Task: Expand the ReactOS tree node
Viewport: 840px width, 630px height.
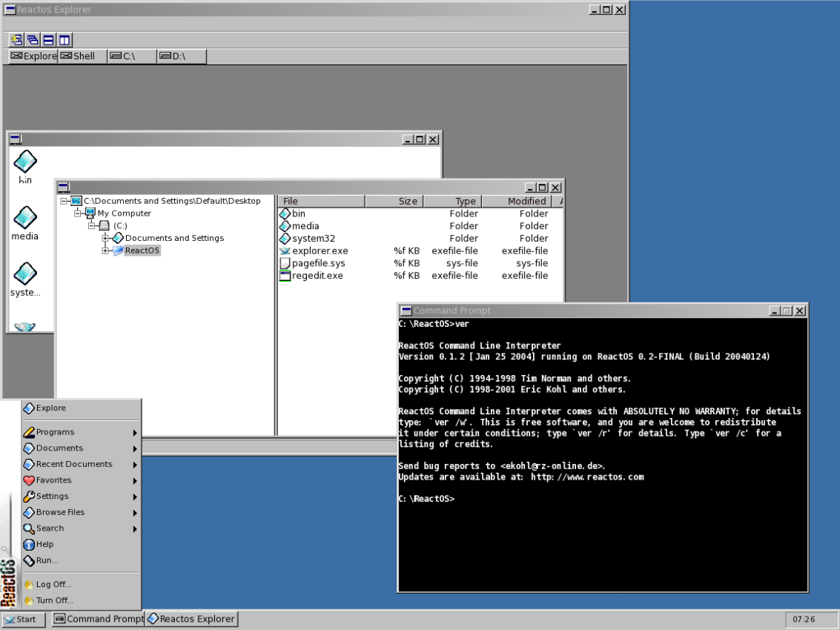Action: [106, 251]
